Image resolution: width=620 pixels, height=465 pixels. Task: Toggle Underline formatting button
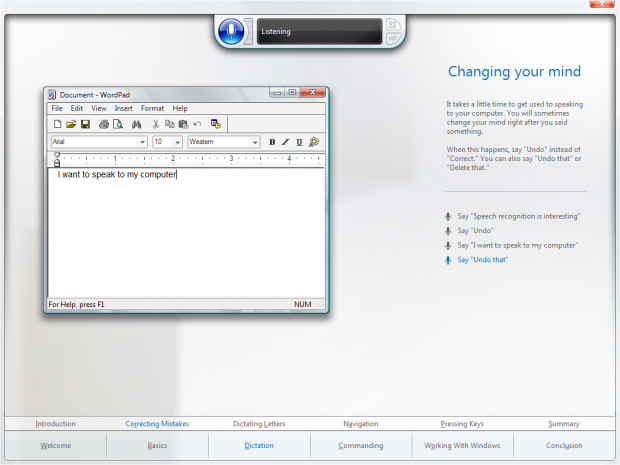point(299,142)
